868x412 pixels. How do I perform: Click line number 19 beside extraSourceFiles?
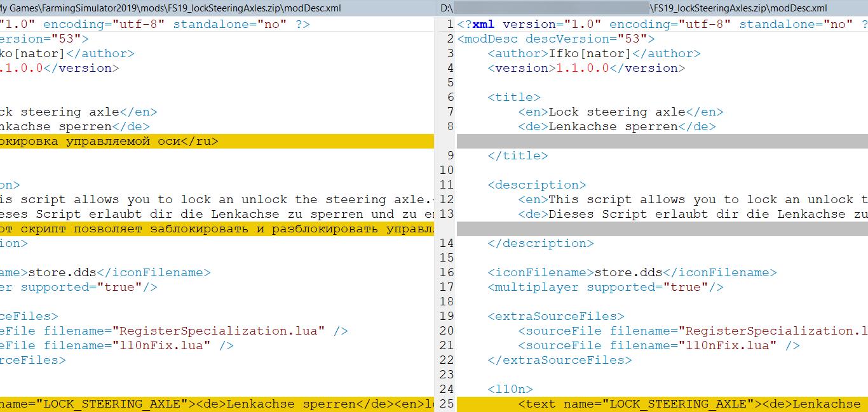coord(447,316)
